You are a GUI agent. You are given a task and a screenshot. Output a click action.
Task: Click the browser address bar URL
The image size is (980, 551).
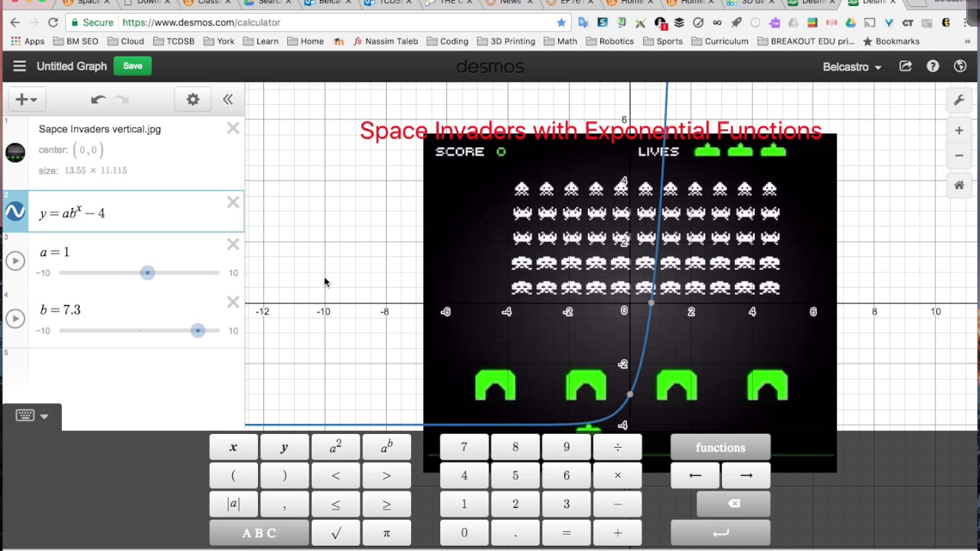pos(201,22)
